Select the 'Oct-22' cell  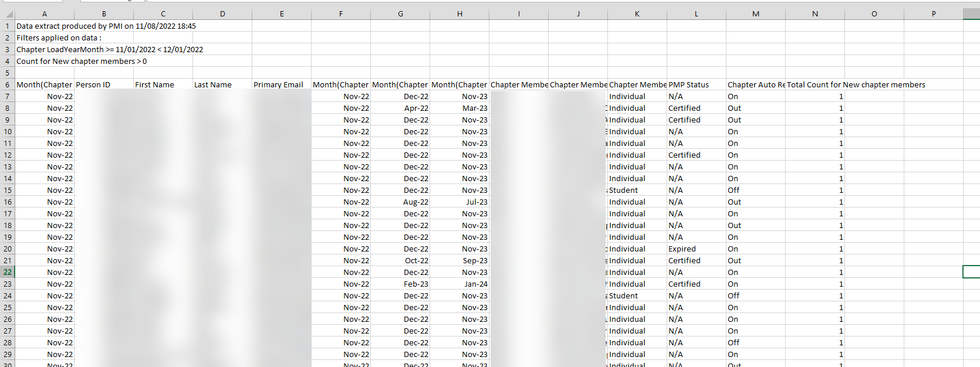(400, 260)
